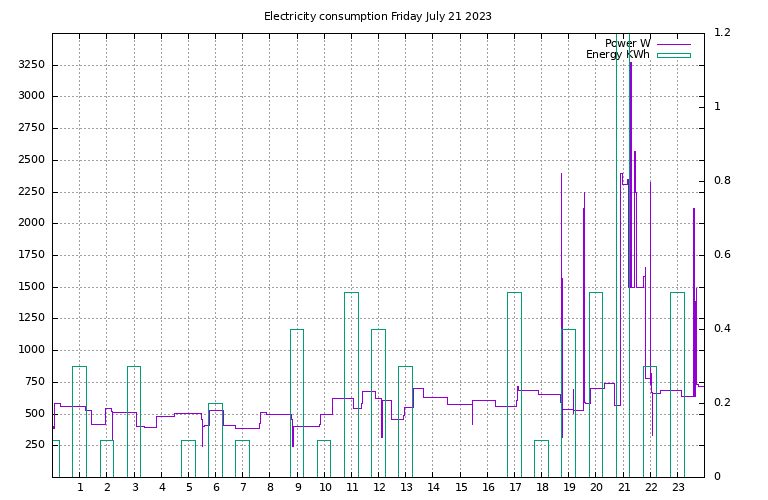Image resolution: width=768 pixels, height=500 pixels.
Task: Click the right axis label 1.2
Action: [722, 32]
